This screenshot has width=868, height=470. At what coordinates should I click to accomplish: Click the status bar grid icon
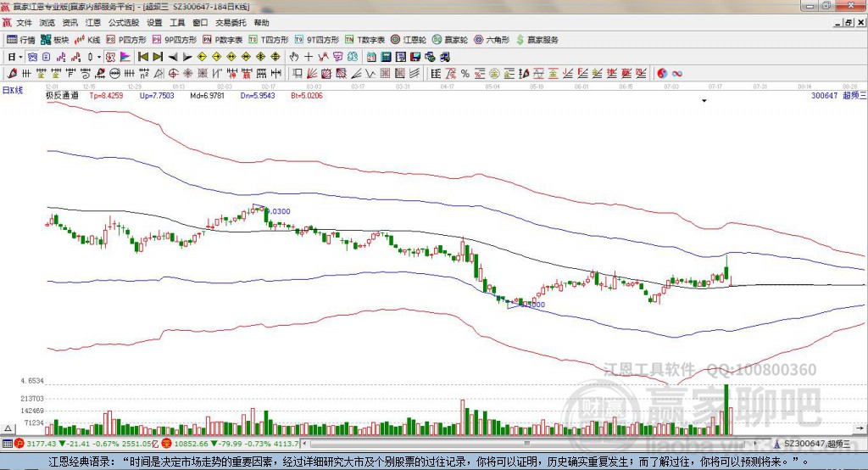click(x=7, y=444)
